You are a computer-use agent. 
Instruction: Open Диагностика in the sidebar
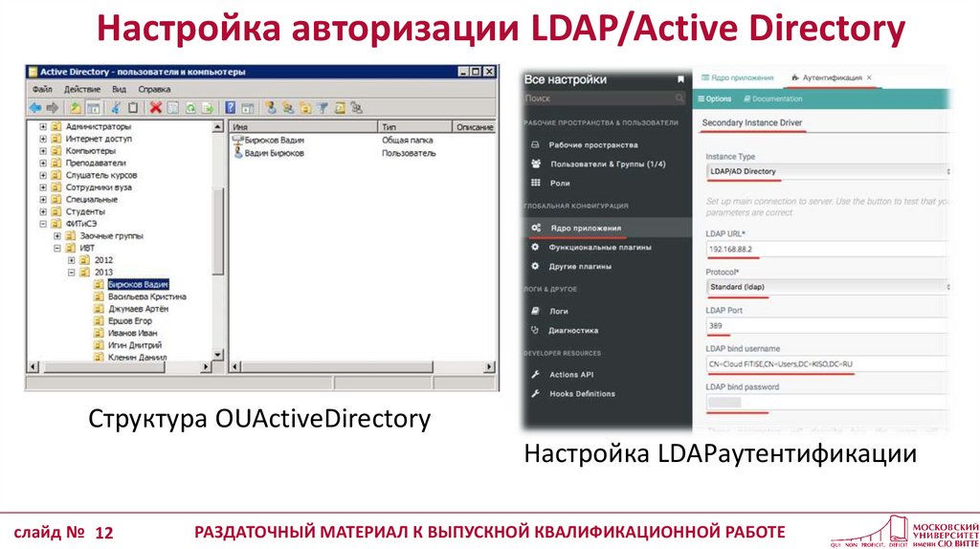(573, 330)
